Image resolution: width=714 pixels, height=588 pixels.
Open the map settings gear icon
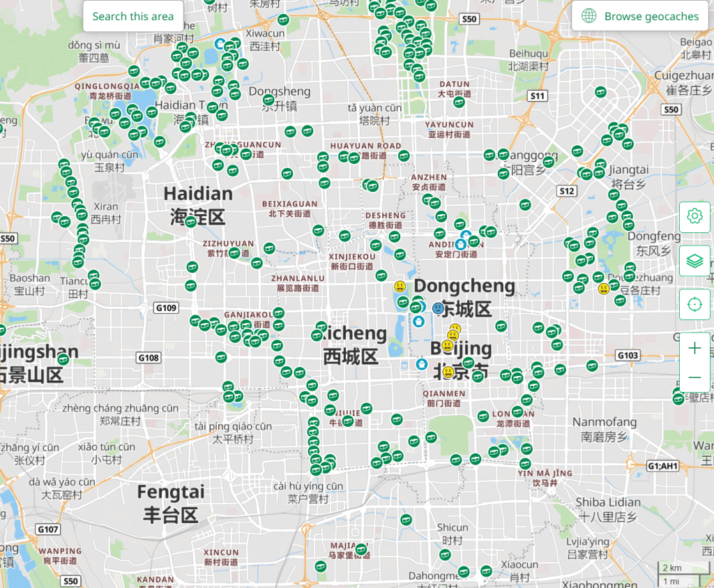click(x=694, y=217)
